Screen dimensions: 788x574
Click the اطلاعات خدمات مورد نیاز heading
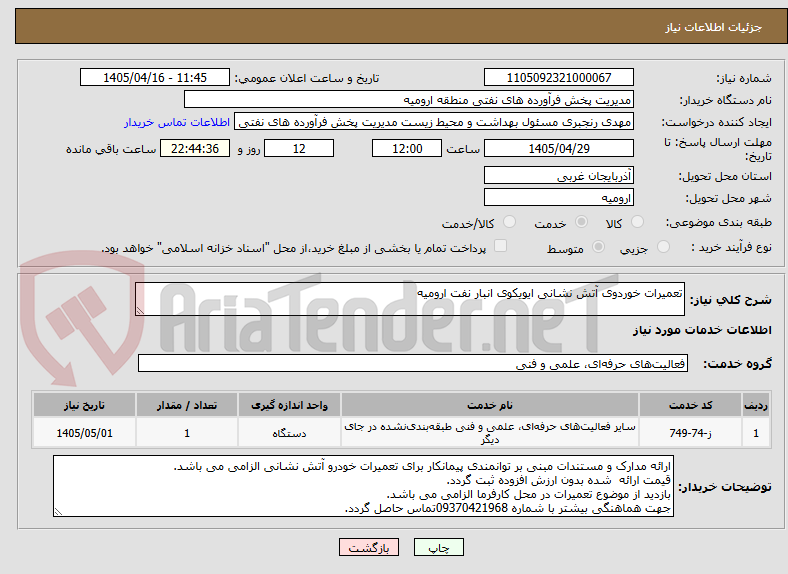coord(702,330)
